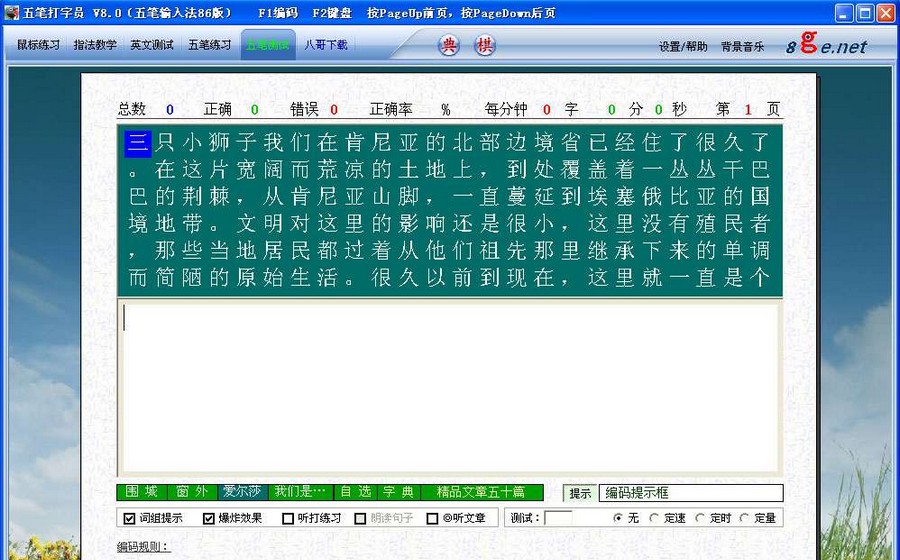Uncheck the 词组提示 checkbox
The width and height of the screenshot is (900, 560).
click(x=129, y=518)
